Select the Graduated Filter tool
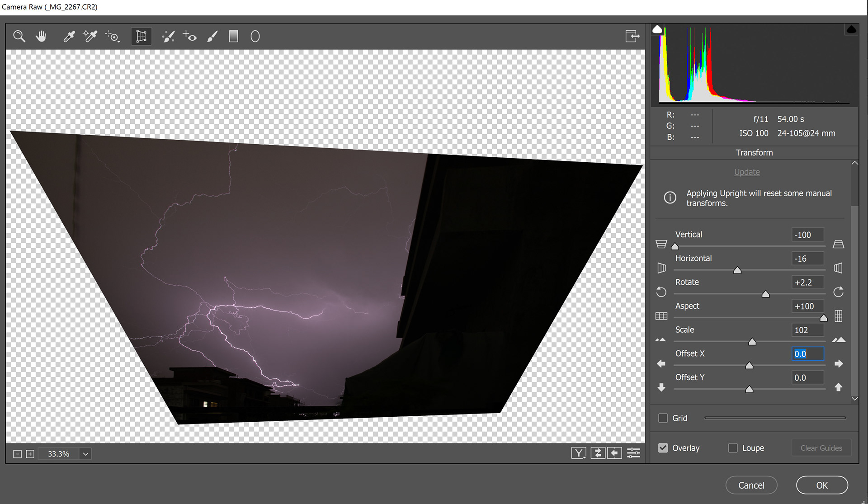The height and width of the screenshot is (504, 868). (233, 36)
